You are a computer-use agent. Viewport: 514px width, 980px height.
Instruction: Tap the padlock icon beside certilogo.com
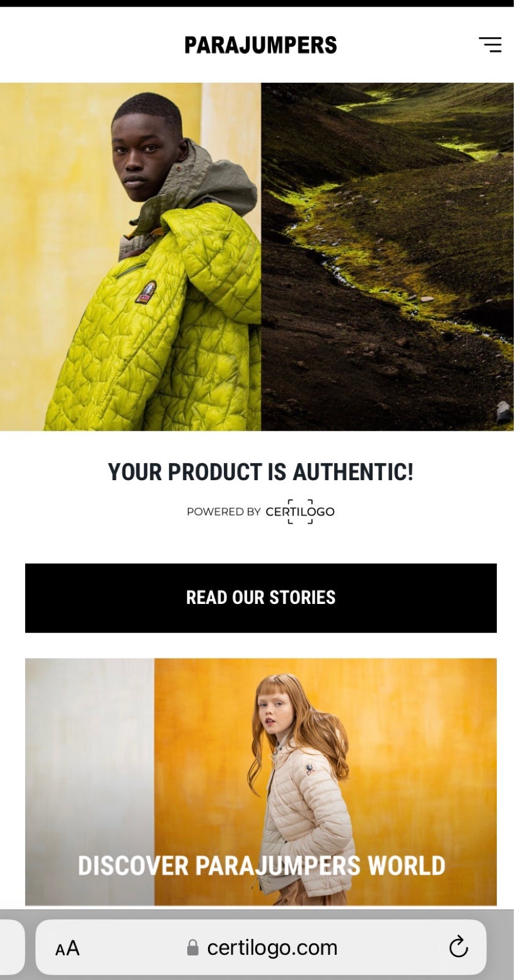pyautogui.click(x=193, y=948)
